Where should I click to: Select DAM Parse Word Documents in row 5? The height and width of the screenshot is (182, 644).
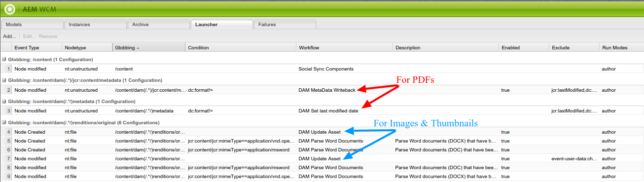345,141
